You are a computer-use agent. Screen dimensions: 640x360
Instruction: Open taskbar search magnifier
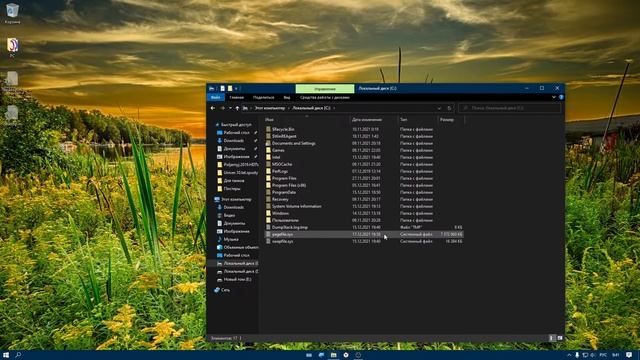click(18, 355)
